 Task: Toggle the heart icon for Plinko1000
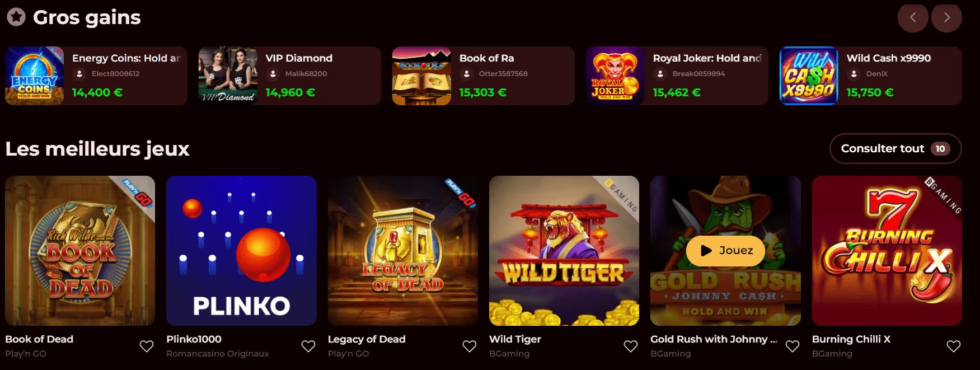308,346
